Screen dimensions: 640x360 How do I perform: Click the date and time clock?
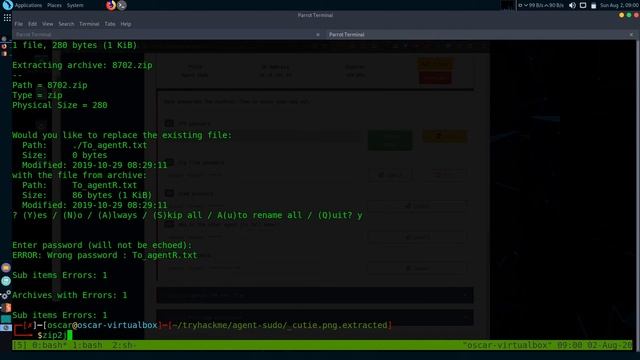[618, 5]
